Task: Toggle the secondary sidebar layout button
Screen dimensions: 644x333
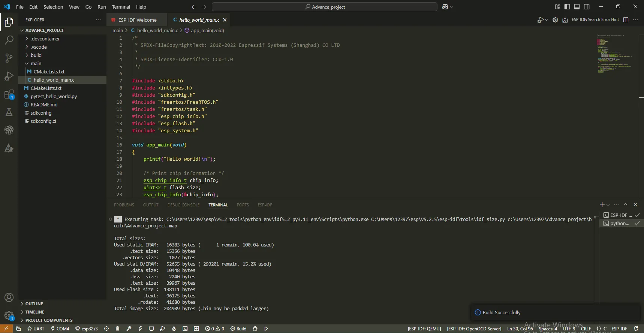Action: click(x=587, y=7)
